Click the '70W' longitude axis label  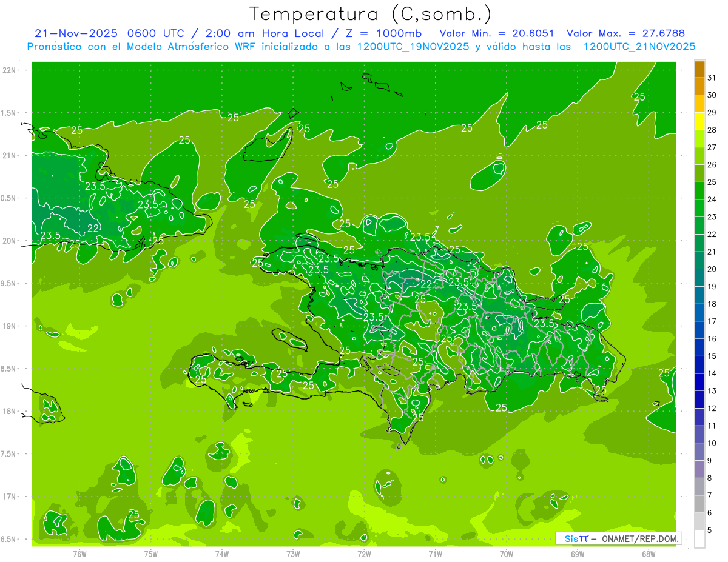507,554
